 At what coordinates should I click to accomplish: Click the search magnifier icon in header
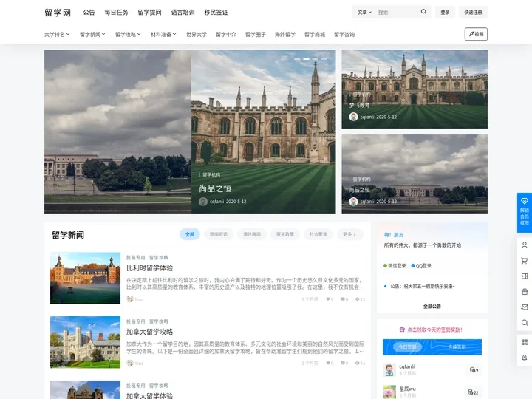click(423, 12)
